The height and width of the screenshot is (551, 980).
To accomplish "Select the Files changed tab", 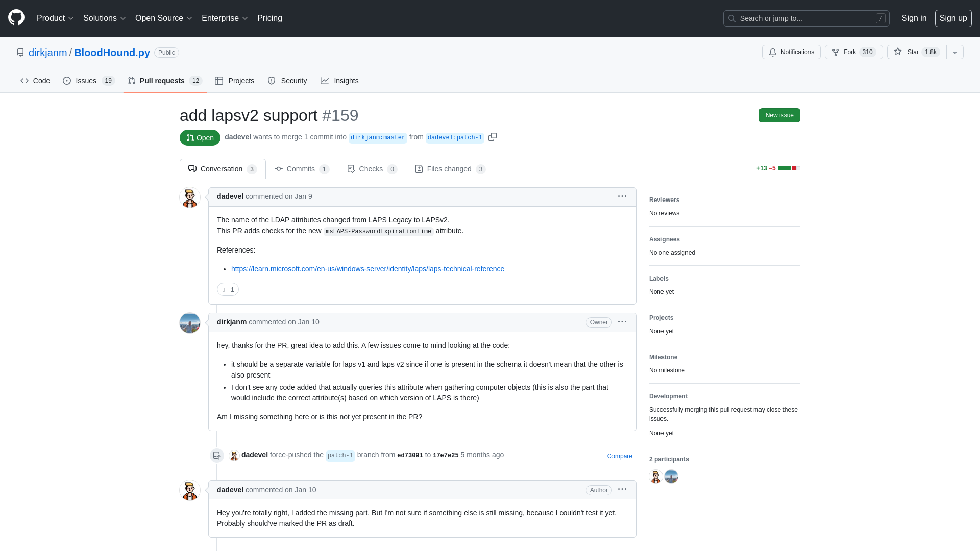I will [450, 169].
